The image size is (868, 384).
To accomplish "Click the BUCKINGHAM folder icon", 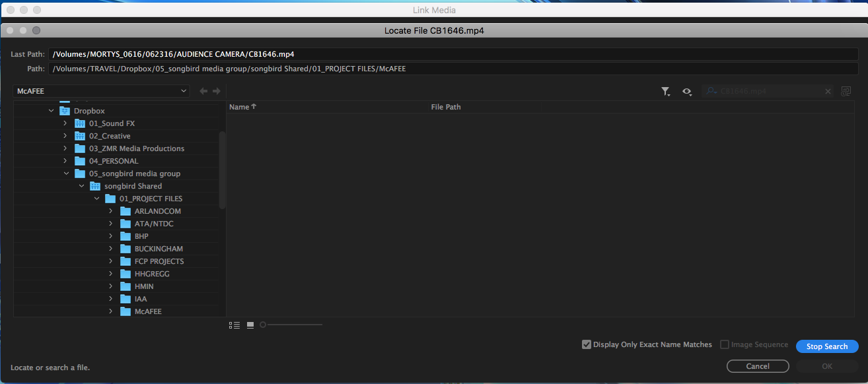I will (126, 249).
